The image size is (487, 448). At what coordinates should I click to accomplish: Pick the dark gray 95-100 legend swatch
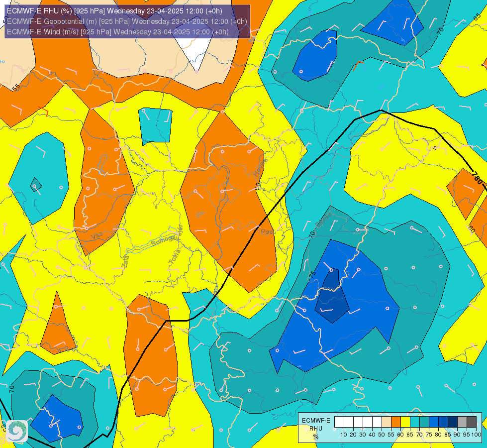(x=472, y=422)
